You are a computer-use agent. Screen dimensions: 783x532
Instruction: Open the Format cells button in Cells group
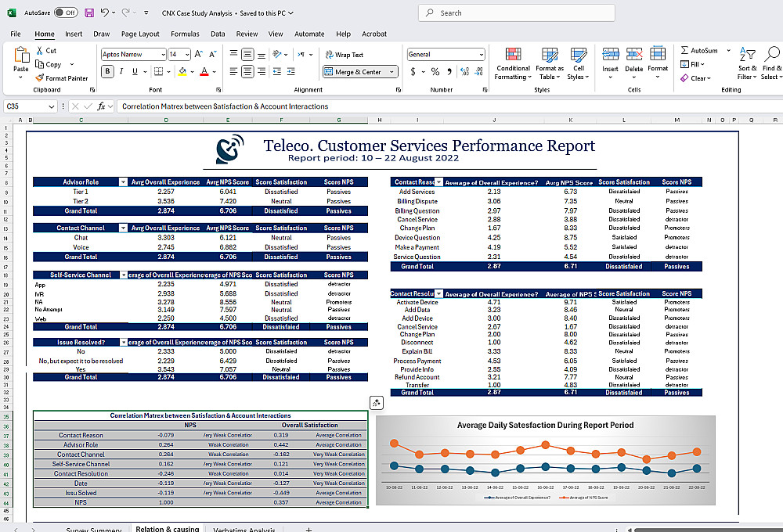tap(658, 63)
